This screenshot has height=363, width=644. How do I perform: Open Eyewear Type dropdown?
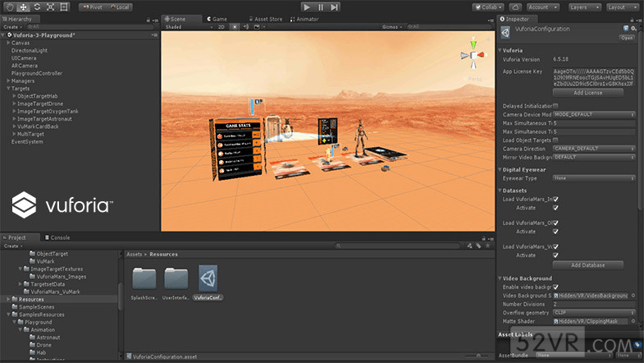pyautogui.click(x=594, y=178)
